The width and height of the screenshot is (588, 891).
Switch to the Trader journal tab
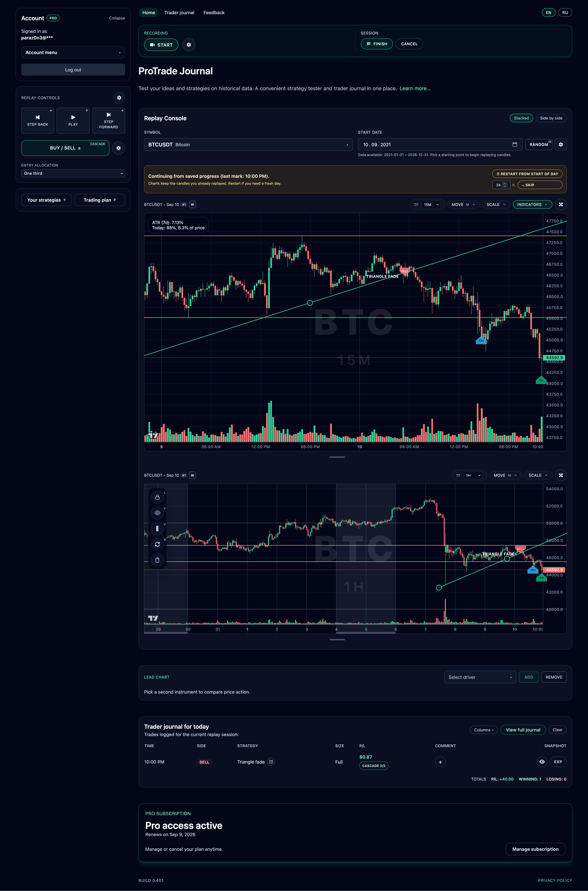179,12
